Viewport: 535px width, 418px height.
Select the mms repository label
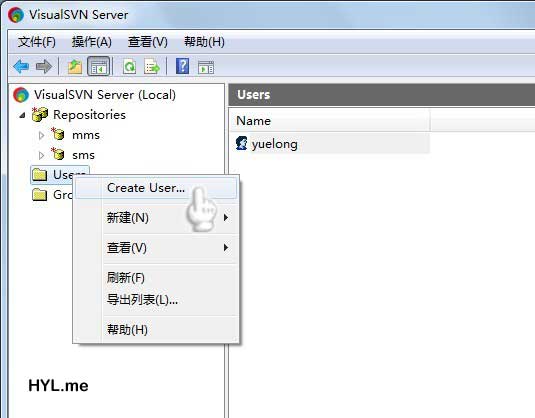[86, 135]
